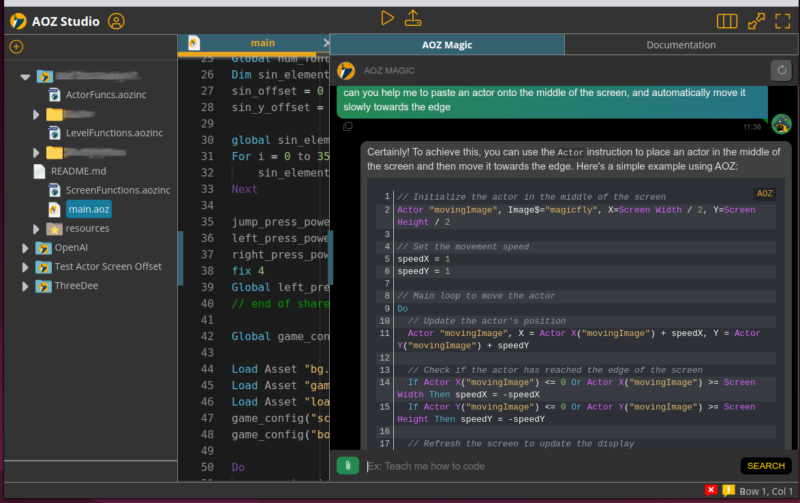This screenshot has width=800, height=503.
Task: Open README.md file
Action: pos(78,171)
